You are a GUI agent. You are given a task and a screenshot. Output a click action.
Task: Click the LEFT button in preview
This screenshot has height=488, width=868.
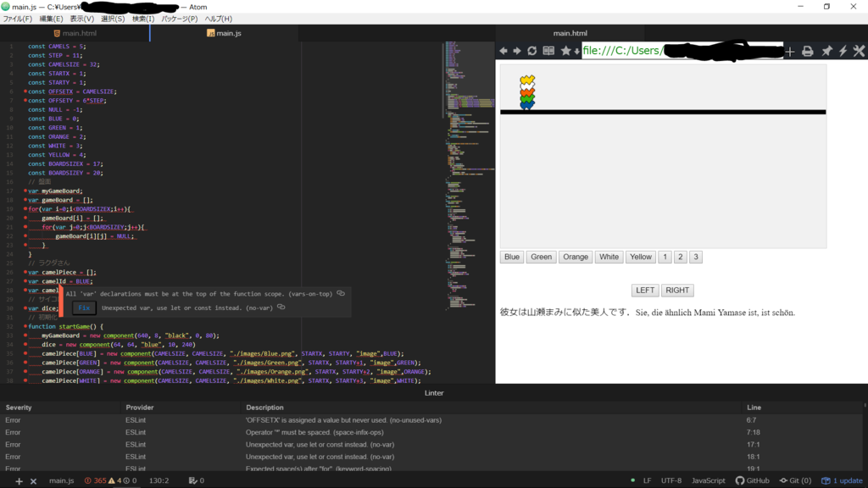(x=645, y=291)
